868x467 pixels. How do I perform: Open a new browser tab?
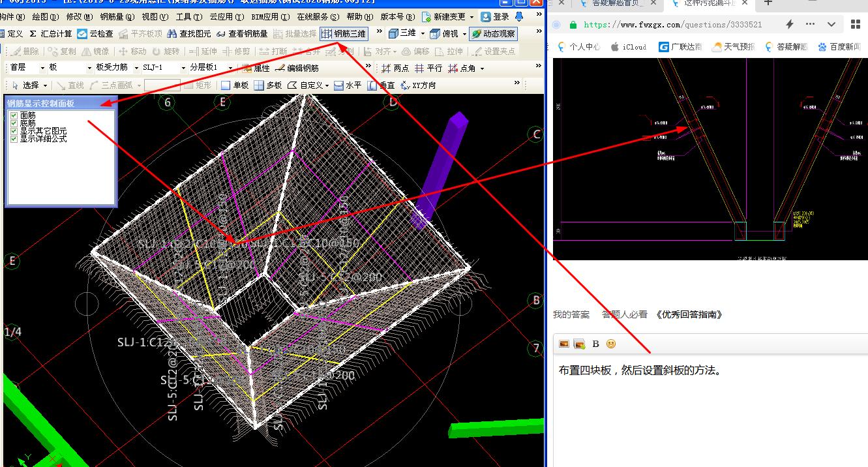coord(768,3)
